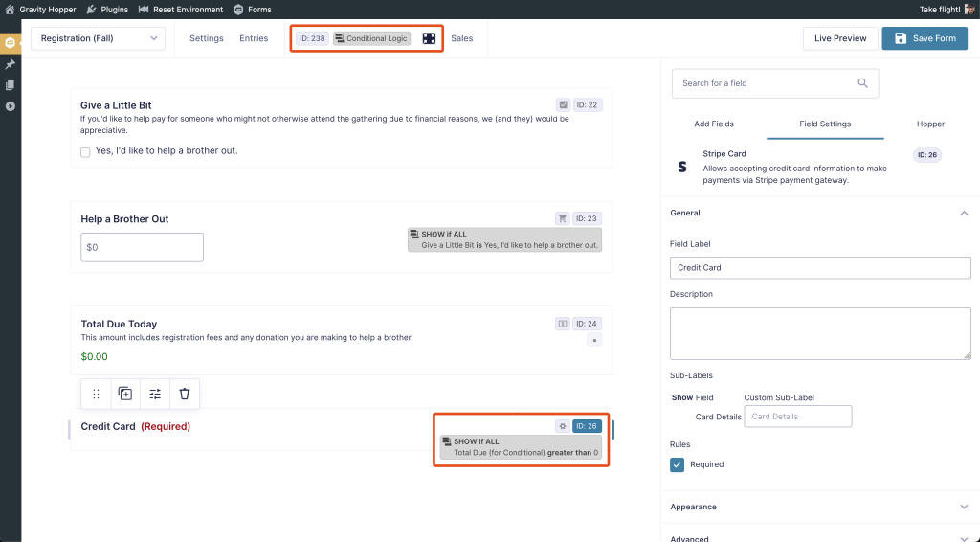This screenshot has height=542, width=980.
Task: Toggle the compact view grid icon
Action: click(x=429, y=38)
